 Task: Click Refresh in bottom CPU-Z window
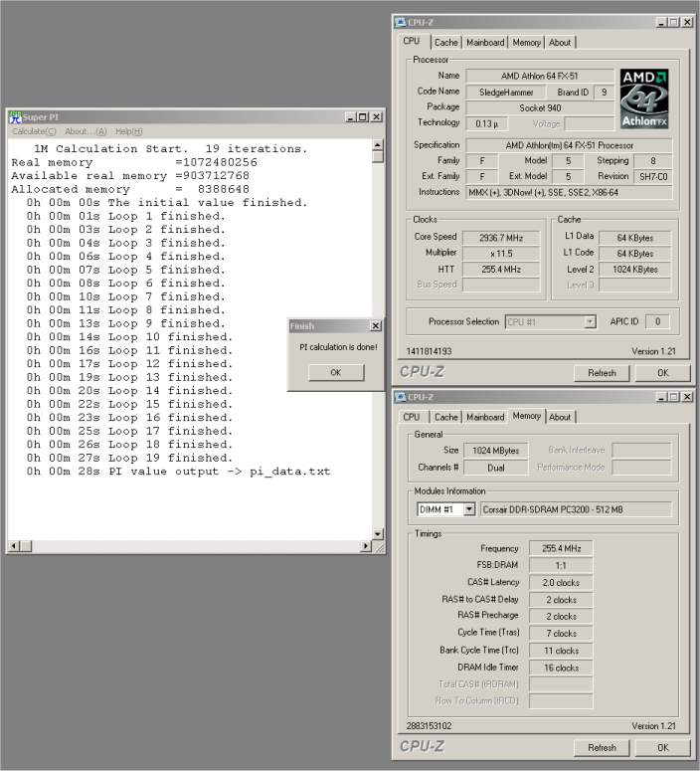point(602,747)
